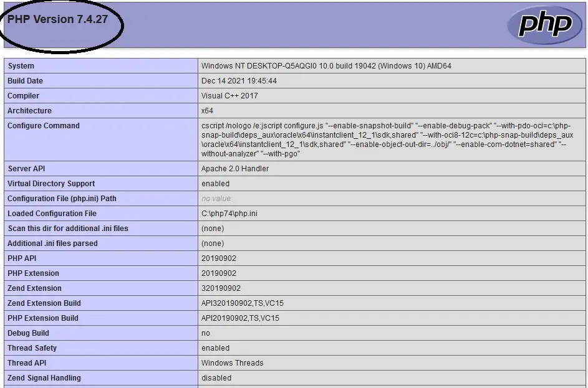The height and width of the screenshot is (388, 588).
Task: Click the Server API label
Action: pos(26,169)
